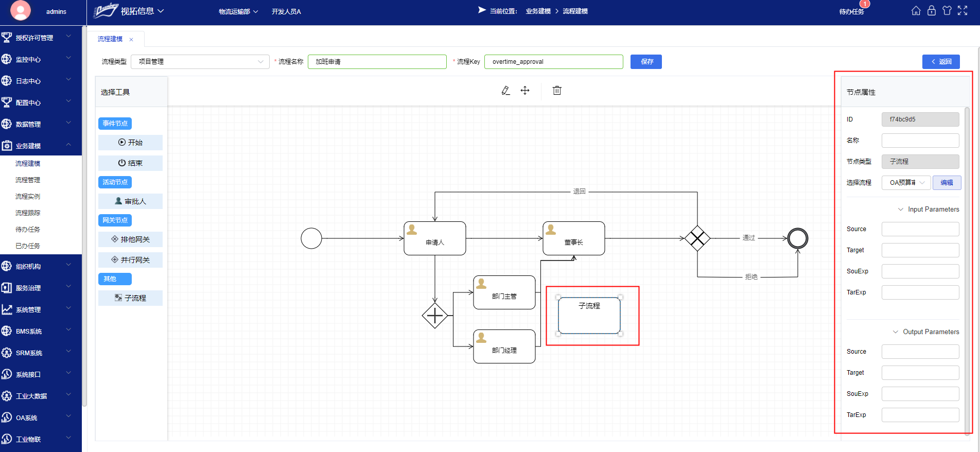Viewport: 980px width, 452px height.
Task: Open the 选择流程 dropdown
Action: tap(906, 183)
